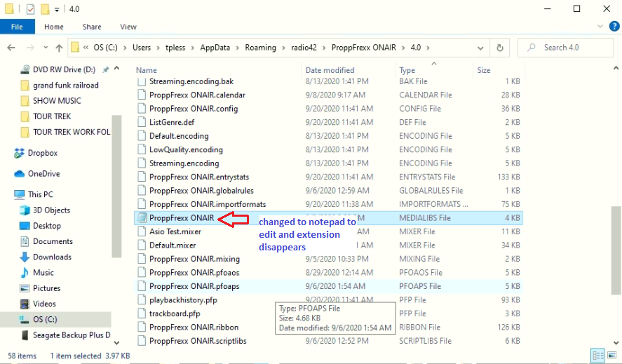Open the View ribbon tab
This screenshot has height=364, width=622.
[x=128, y=27]
